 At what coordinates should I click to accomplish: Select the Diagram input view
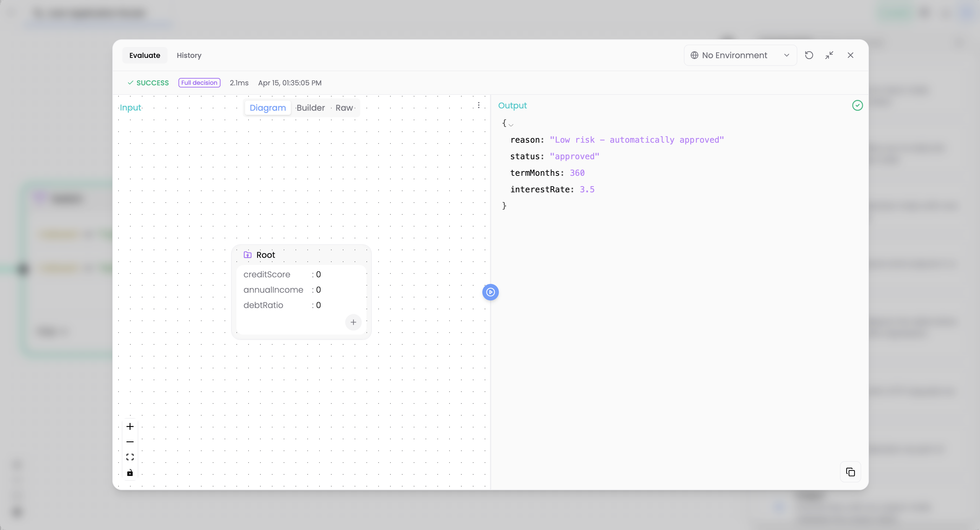click(x=267, y=108)
